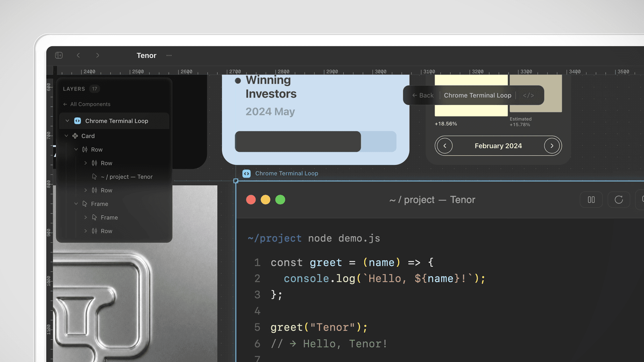
Task: Click the Winning Investors progress bar
Action: click(316, 141)
